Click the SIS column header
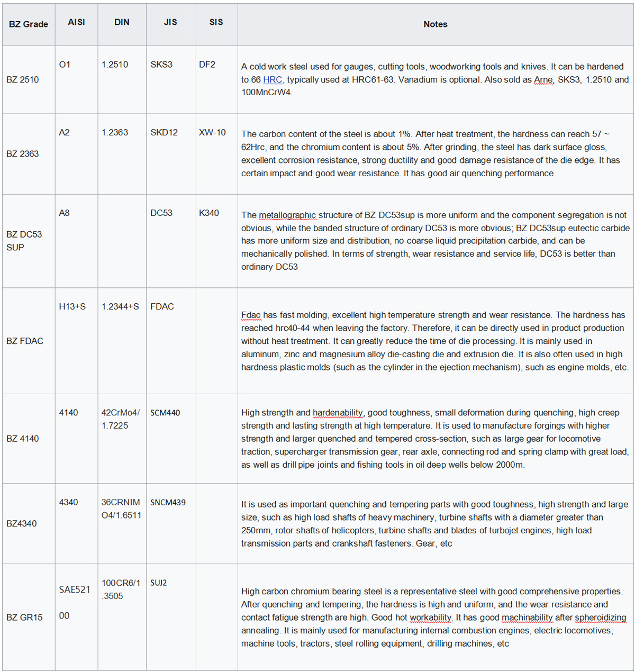 click(216, 22)
